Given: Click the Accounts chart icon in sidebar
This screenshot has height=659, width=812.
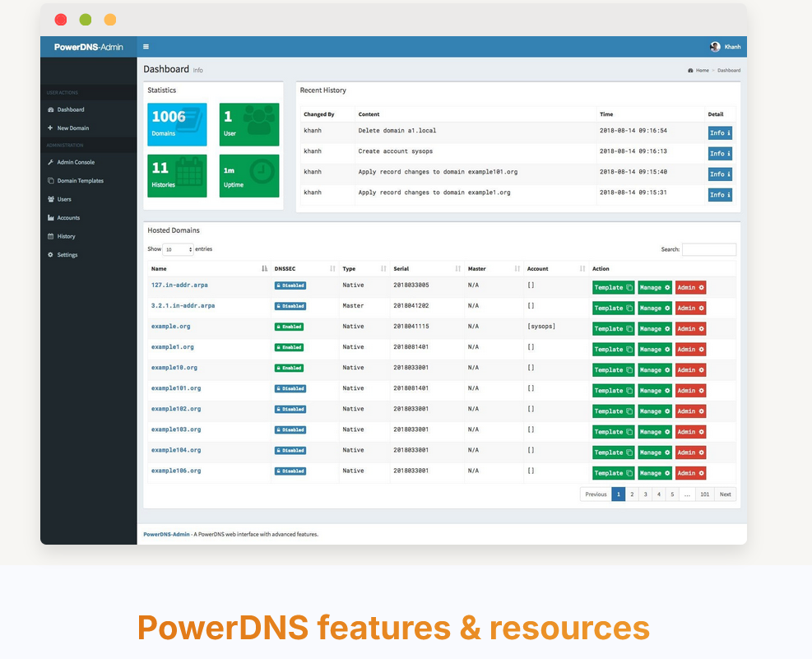Looking at the screenshot, I should pyautogui.click(x=51, y=218).
